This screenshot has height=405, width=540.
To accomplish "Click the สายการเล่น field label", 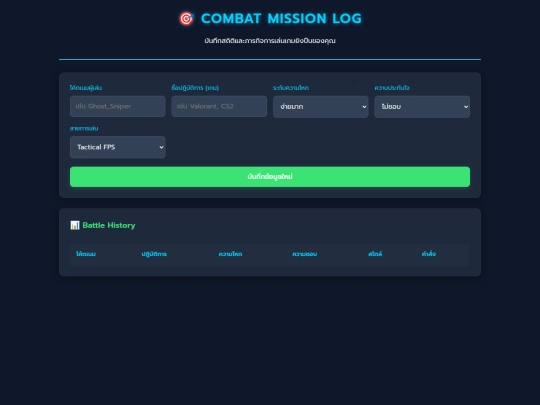I will point(84,128).
